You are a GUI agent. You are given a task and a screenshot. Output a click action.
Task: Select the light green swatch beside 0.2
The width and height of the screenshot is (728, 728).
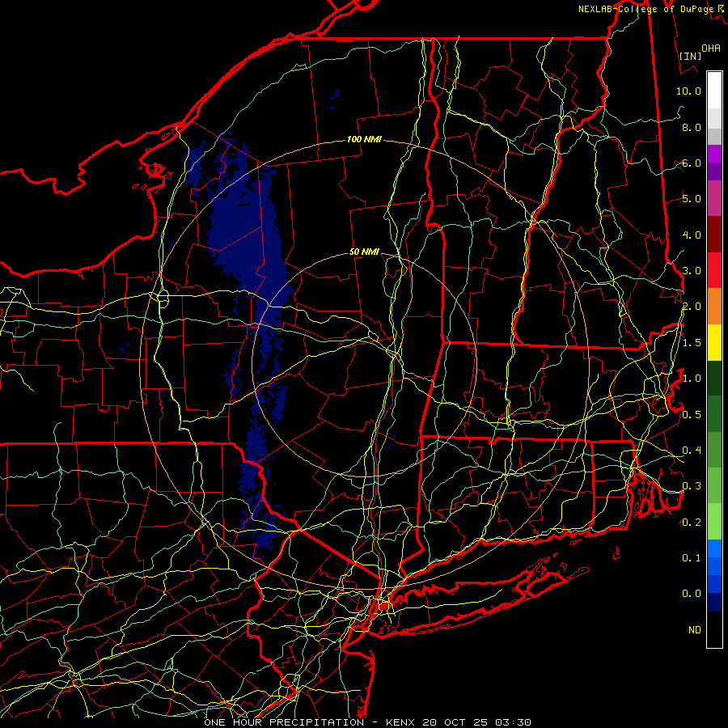coord(714,522)
